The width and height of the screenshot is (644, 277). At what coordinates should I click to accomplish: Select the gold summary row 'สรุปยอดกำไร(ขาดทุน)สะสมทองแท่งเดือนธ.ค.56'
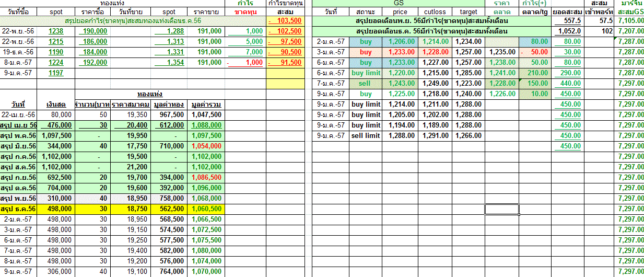click(x=133, y=21)
